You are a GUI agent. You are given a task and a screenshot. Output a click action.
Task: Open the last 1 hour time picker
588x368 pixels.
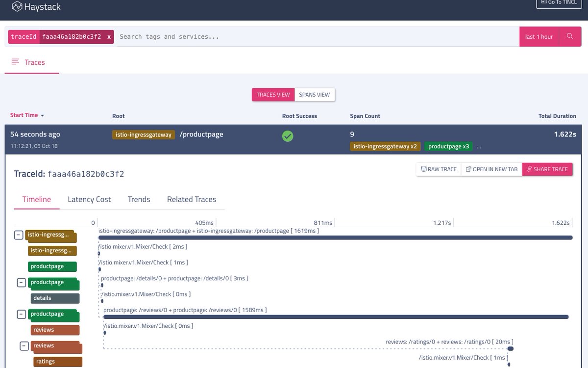(x=539, y=37)
